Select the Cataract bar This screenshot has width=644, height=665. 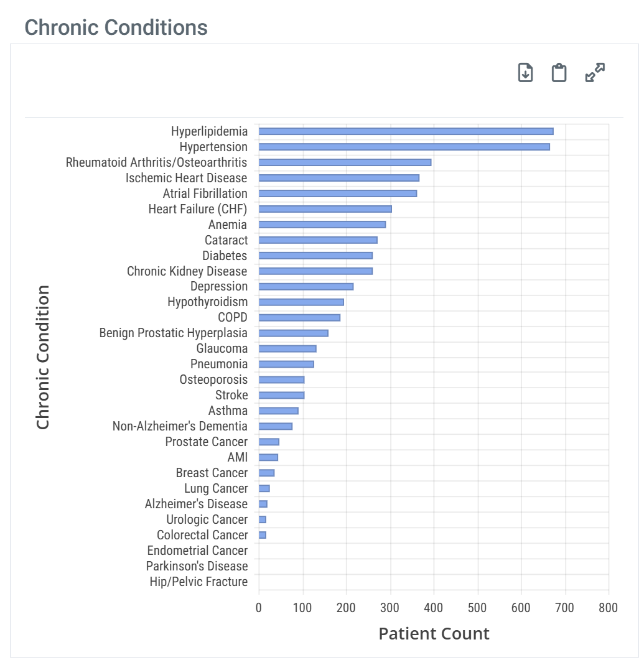(317, 240)
